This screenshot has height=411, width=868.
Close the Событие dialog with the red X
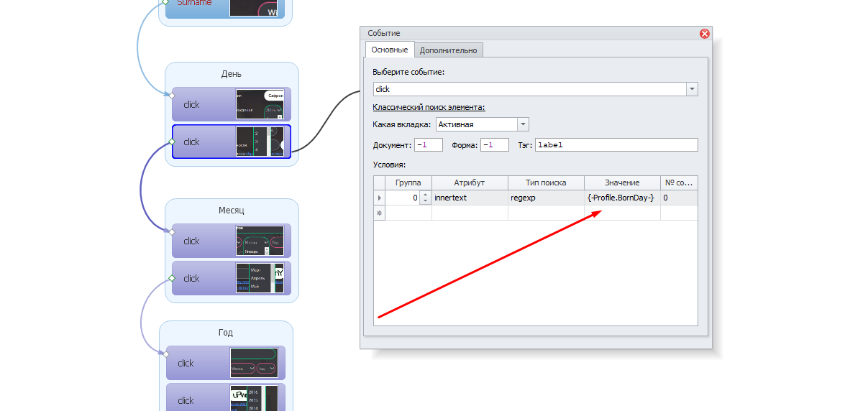click(x=705, y=34)
